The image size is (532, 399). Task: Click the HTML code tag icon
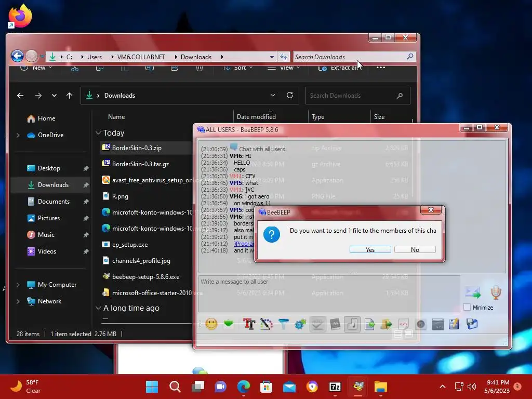coord(403,324)
